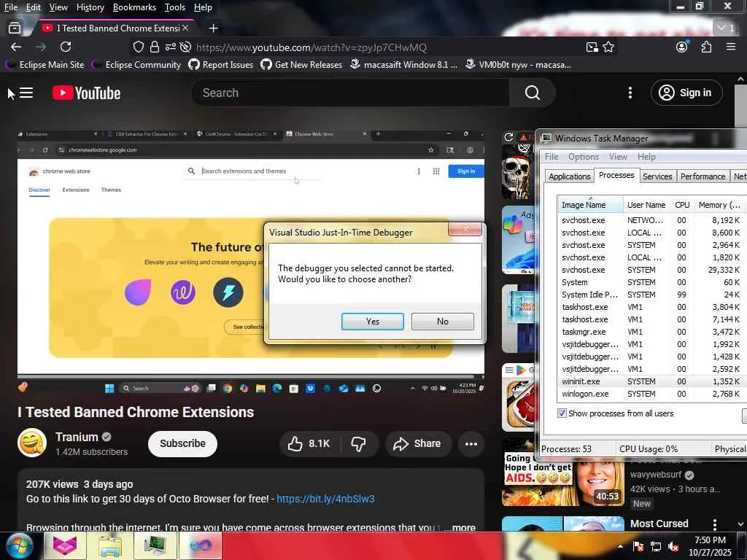This screenshot has width=747, height=560.
Task: Click the volume muted tray icon
Action: pyautogui.click(x=673, y=547)
